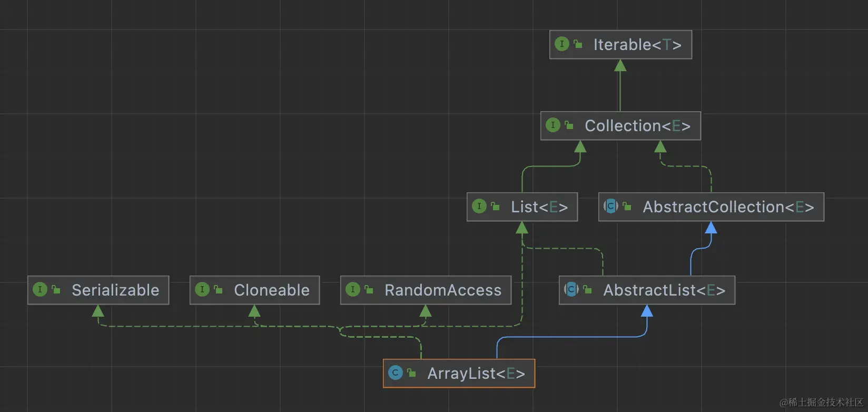Click the interface icon on List<E>
This screenshot has width=868, height=412.
coord(479,207)
